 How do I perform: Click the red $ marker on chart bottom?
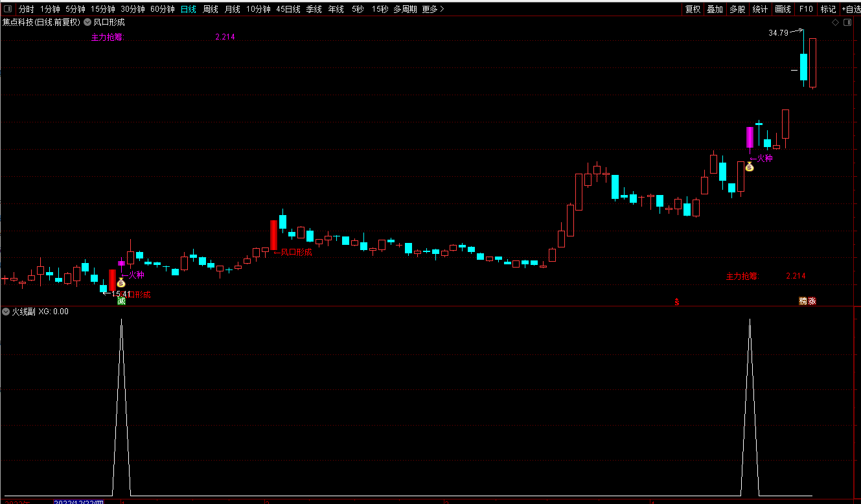click(x=677, y=302)
